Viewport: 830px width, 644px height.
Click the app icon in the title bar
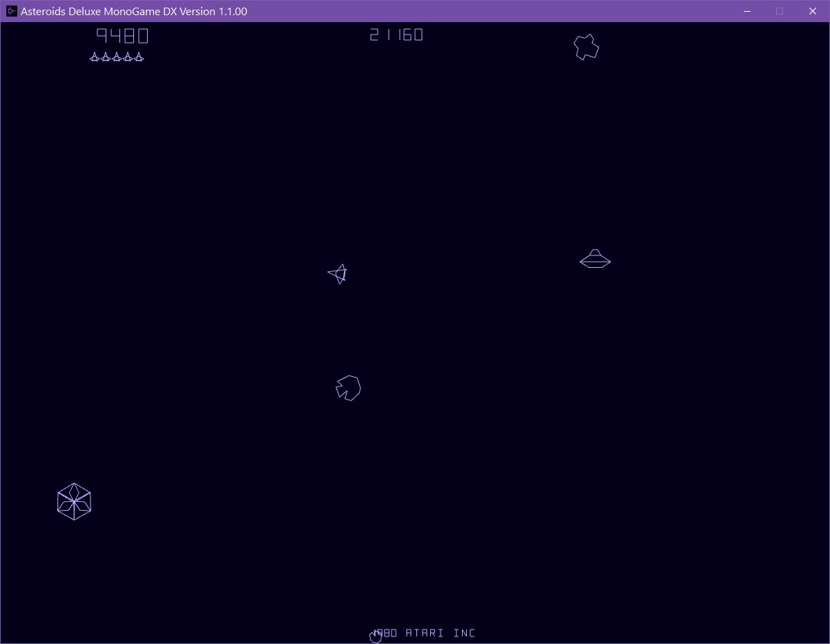(11, 11)
